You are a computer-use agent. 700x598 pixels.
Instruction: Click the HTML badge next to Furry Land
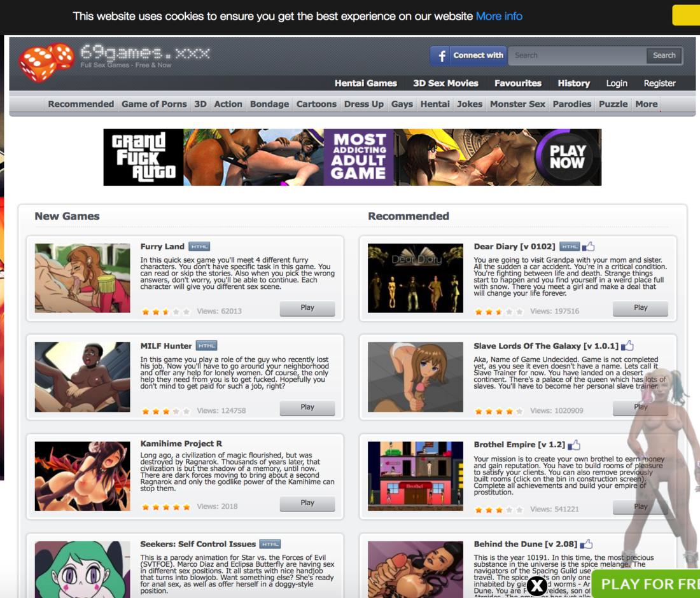click(x=199, y=246)
